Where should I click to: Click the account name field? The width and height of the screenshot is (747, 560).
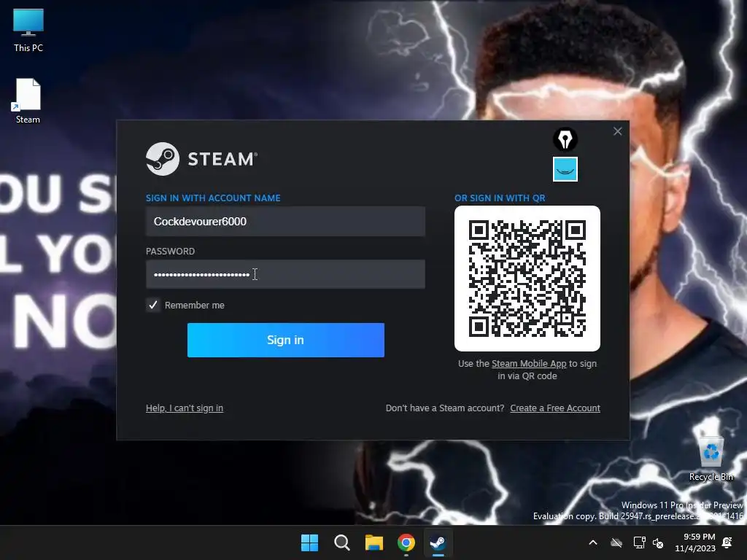click(285, 222)
